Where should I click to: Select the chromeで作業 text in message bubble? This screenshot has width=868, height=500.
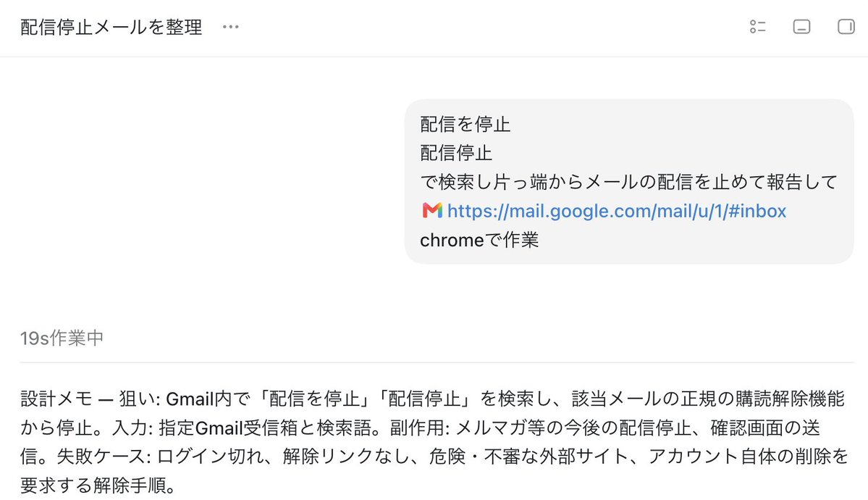[479, 240]
